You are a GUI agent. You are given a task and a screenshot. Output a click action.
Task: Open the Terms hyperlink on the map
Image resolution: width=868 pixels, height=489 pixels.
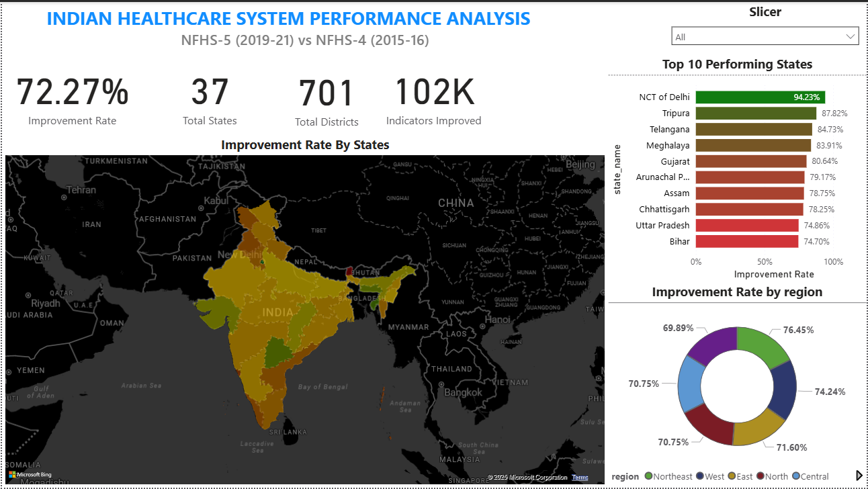[579, 477]
